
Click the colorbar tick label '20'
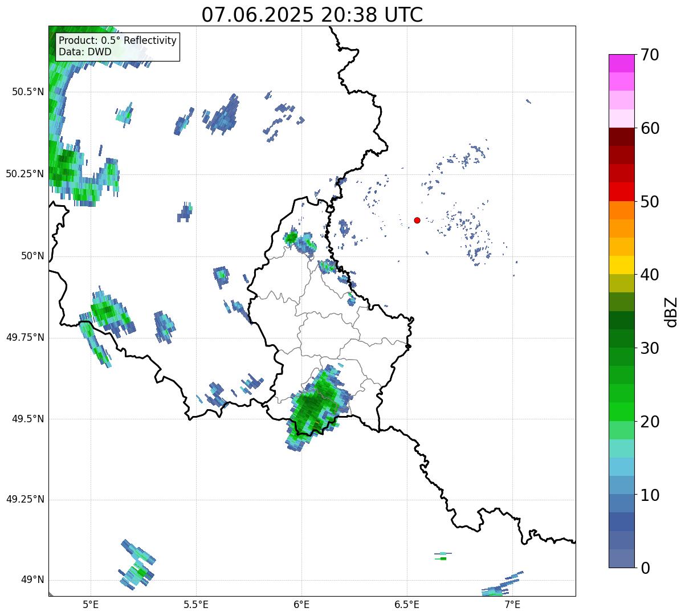(x=650, y=422)
